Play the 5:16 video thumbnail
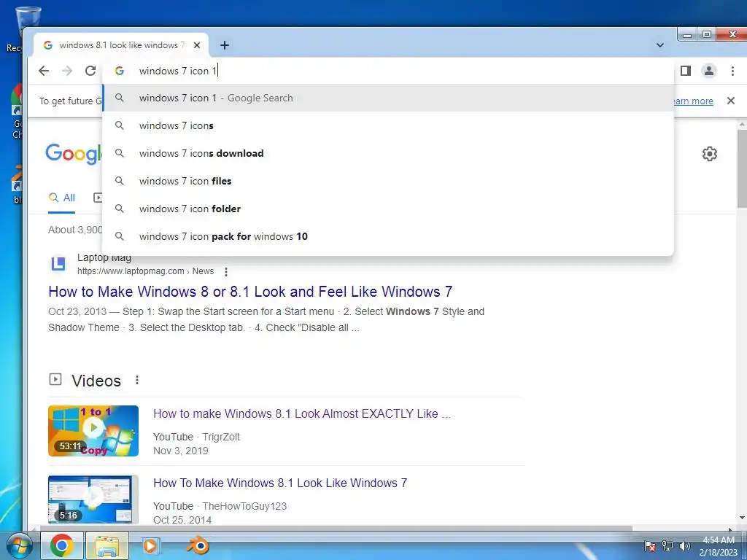Screen dimensions: 747x560 pos(93,499)
